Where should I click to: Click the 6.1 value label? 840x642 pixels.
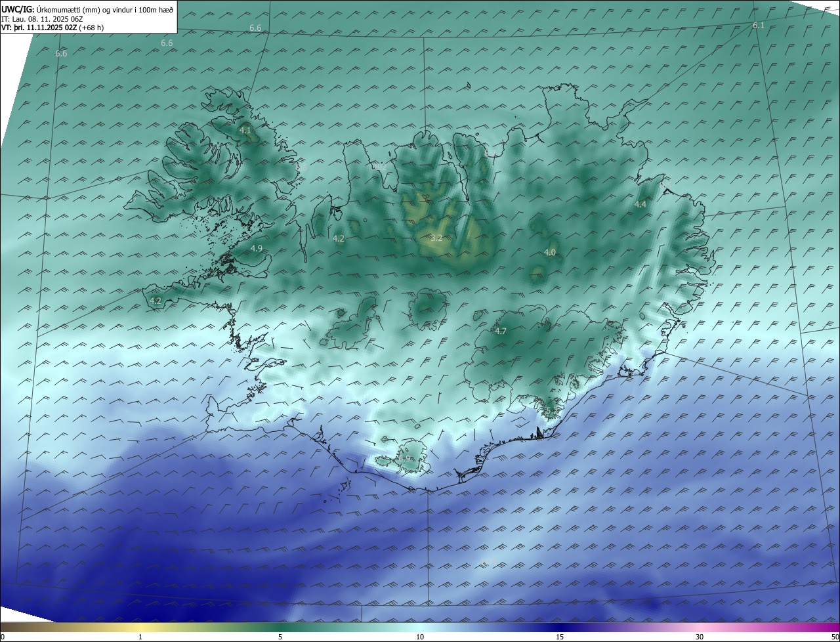759,25
